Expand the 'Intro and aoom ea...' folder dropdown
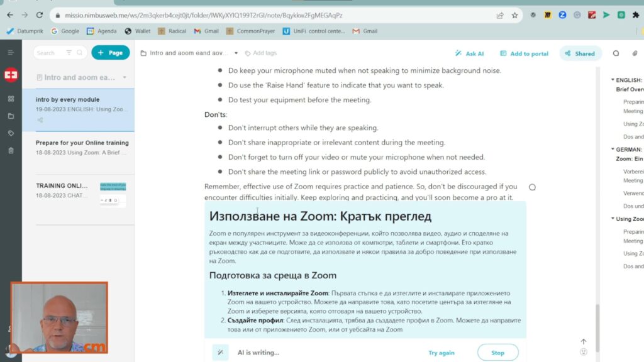 tap(125, 77)
